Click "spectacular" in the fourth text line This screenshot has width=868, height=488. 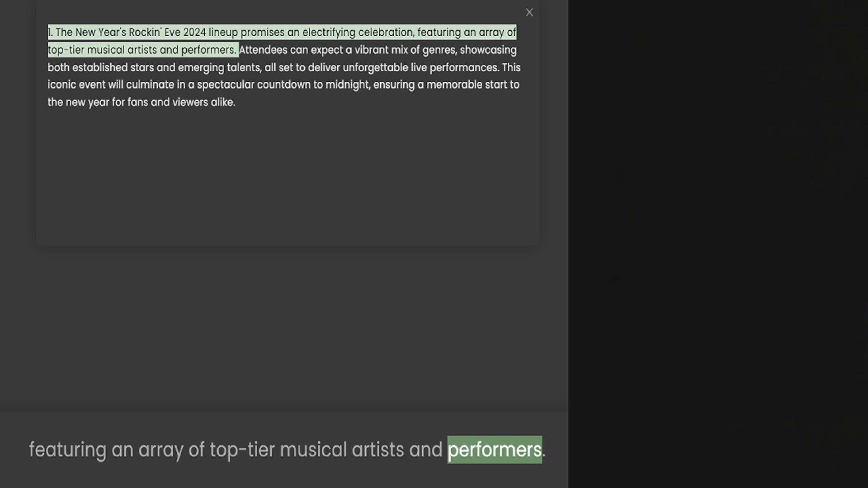click(x=226, y=85)
